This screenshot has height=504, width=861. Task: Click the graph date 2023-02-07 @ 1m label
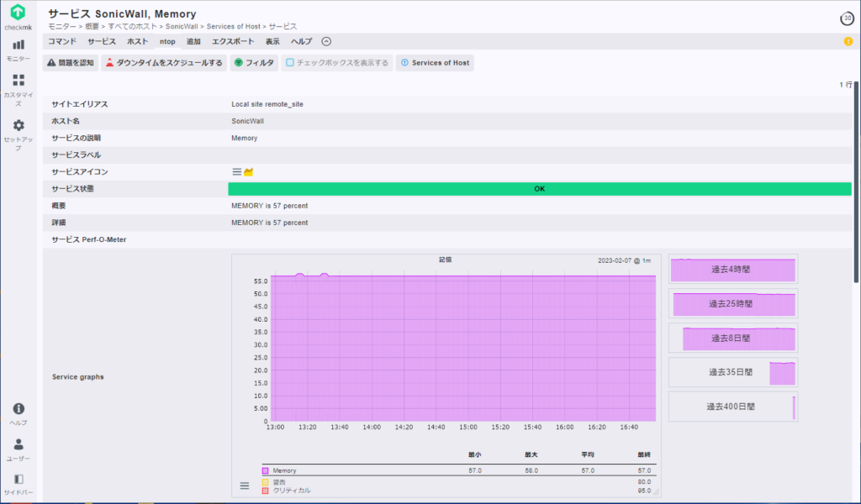pyautogui.click(x=625, y=261)
